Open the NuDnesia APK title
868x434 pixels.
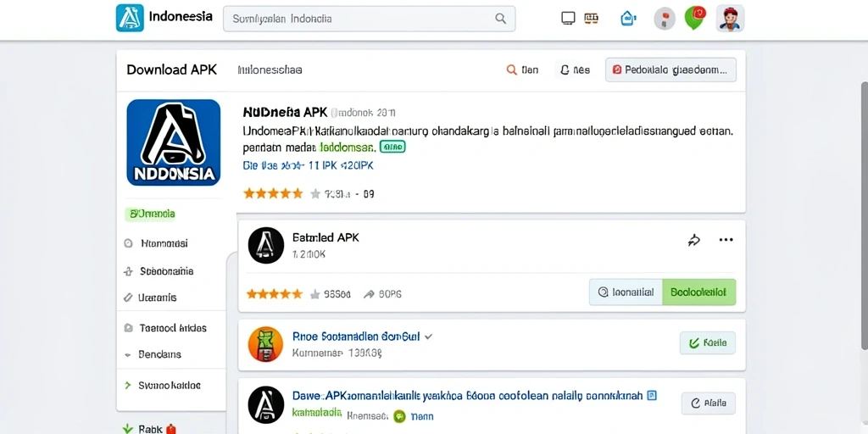[285, 113]
